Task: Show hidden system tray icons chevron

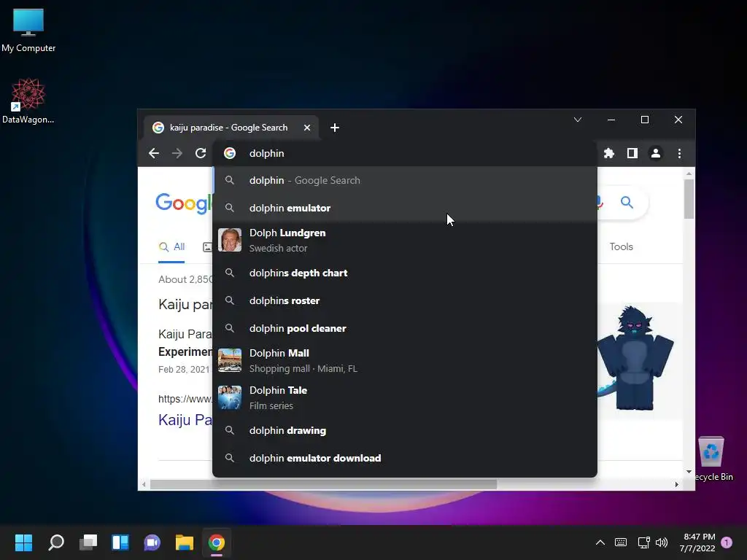Action: (x=600, y=542)
